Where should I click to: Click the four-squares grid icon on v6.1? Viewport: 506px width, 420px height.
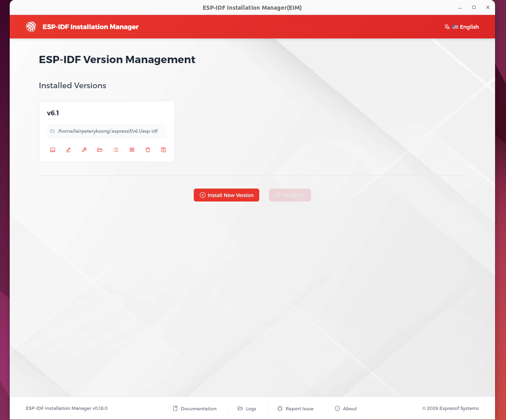point(132,150)
